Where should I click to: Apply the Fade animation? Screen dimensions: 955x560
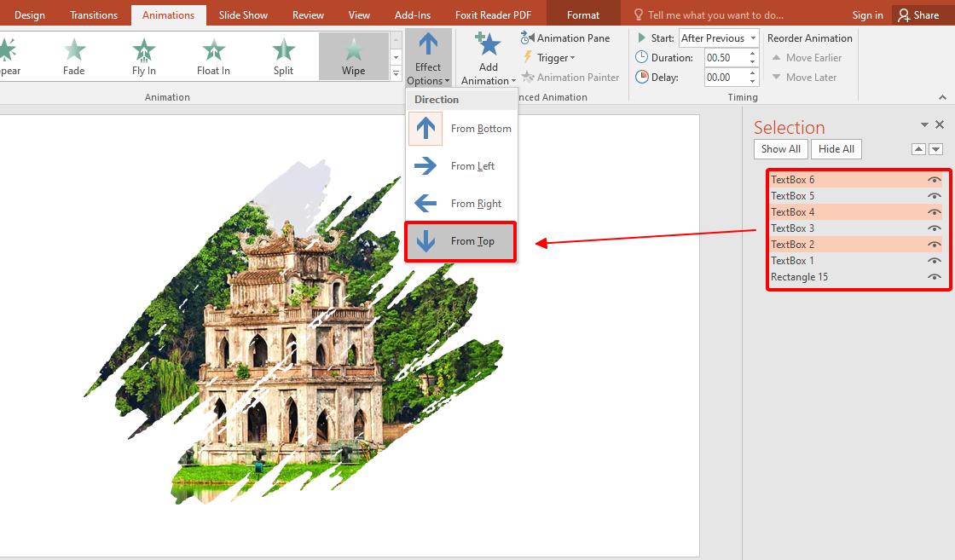[x=73, y=55]
